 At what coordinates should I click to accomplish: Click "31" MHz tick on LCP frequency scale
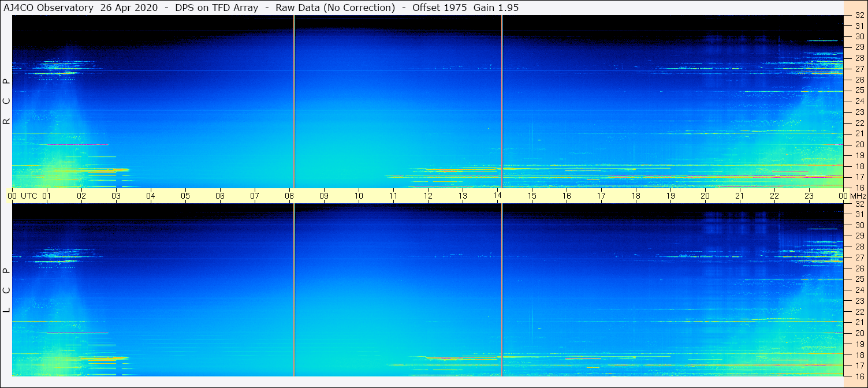click(x=859, y=214)
